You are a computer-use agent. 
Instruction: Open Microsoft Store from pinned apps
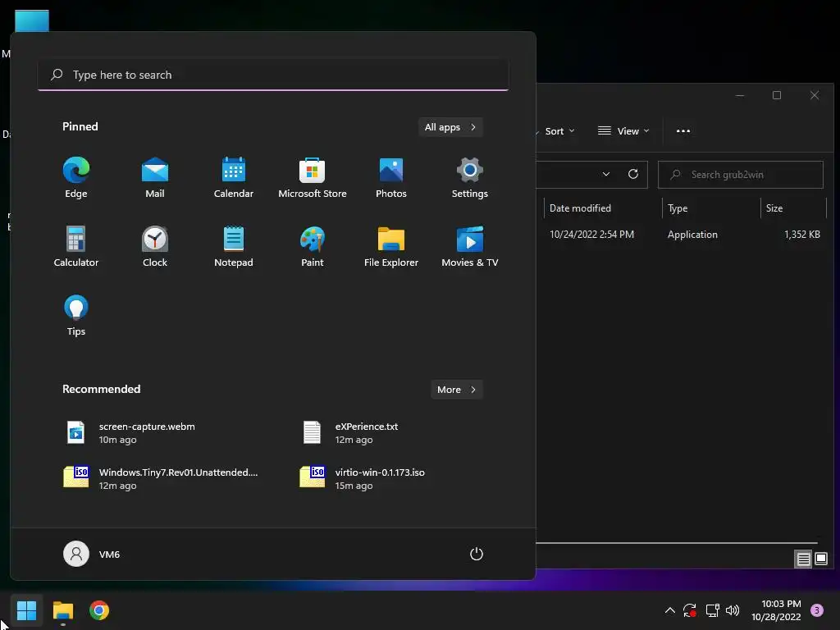313,178
